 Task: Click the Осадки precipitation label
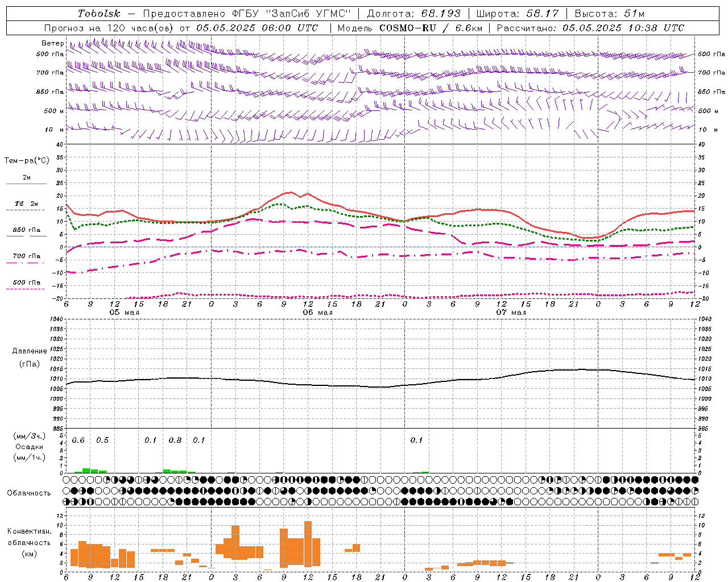pyautogui.click(x=29, y=447)
